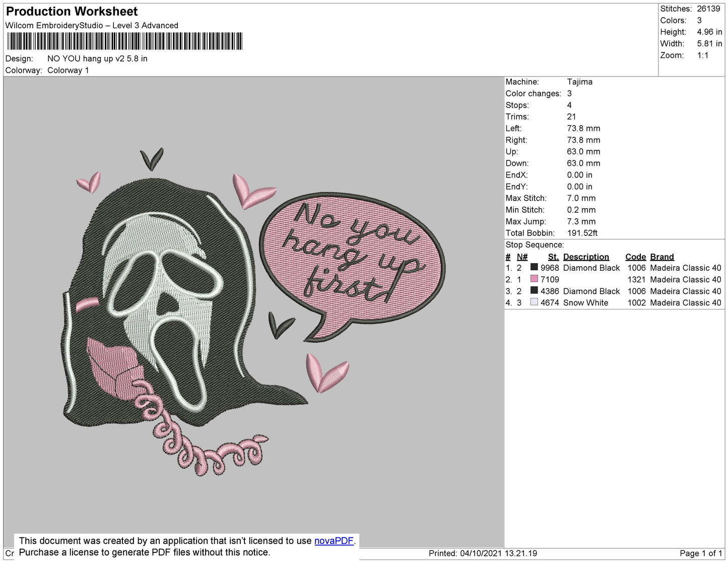
Task: Click the 'Description' column header
Action: [586, 257]
